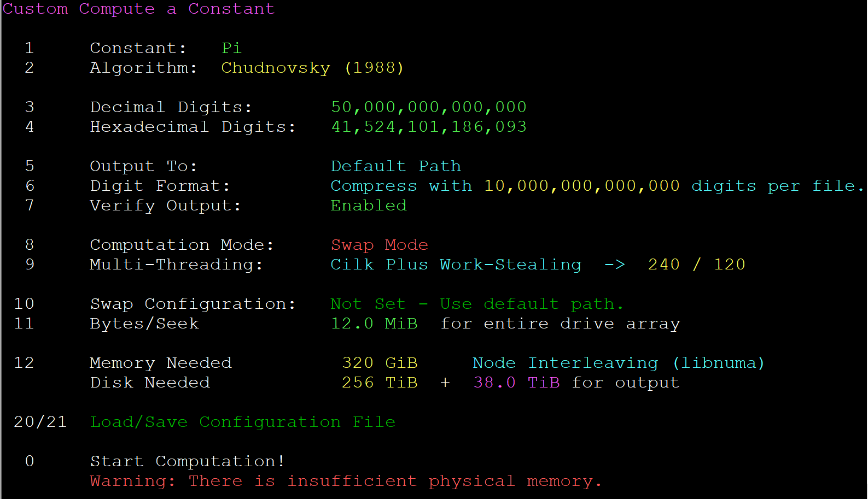Click the 'Compress with' digit format text
The image size is (868, 499).
(x=401, y=186)
